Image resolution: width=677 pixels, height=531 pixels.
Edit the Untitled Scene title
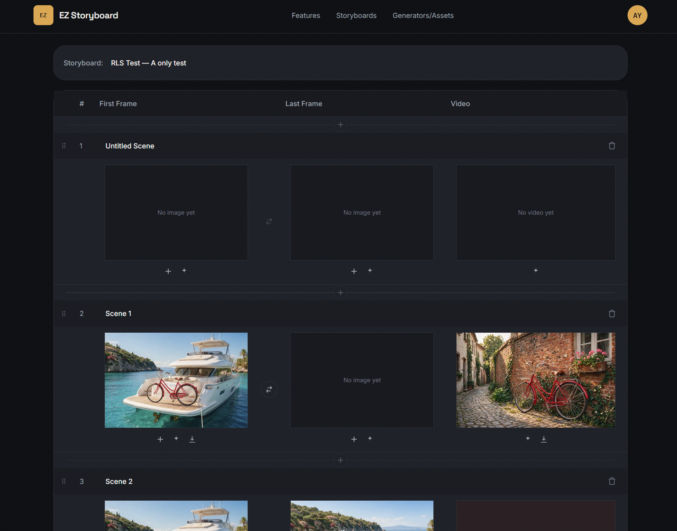[130, 146]
